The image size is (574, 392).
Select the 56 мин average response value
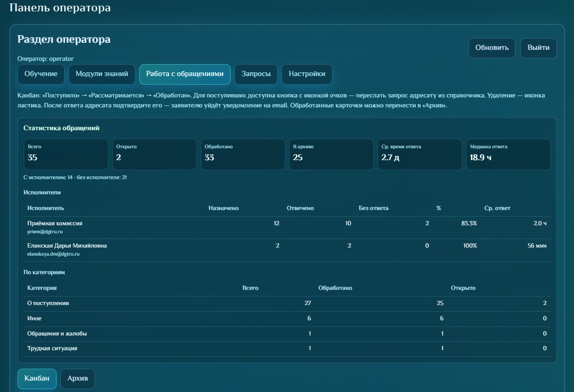click(537, 246)
